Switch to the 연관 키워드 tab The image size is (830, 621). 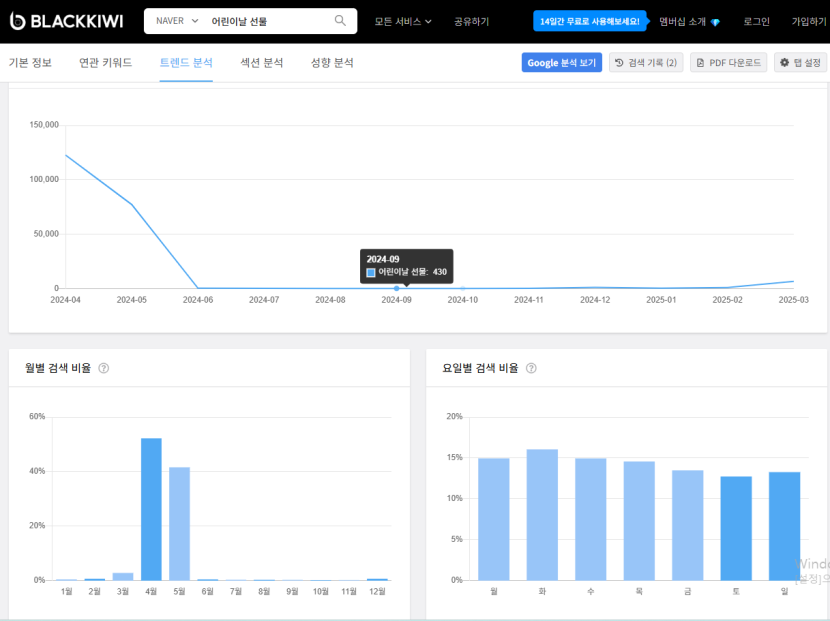click(x=105, y=62)
